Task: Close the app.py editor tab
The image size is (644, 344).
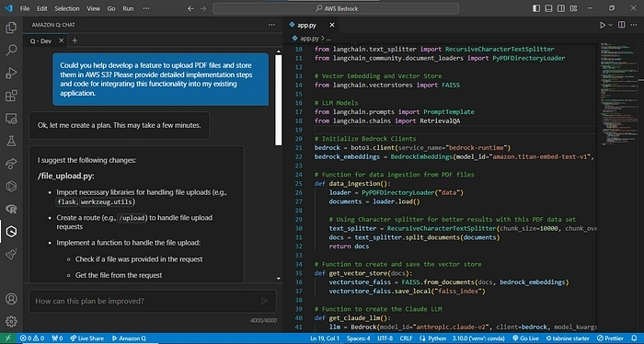Action: coord(332,25)
